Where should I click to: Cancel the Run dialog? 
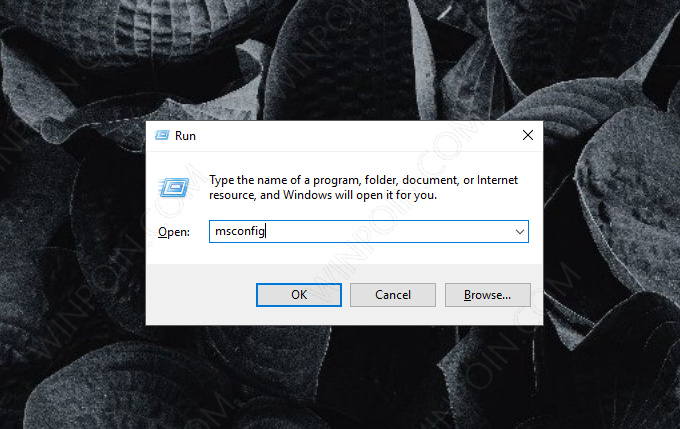(393, 295)
